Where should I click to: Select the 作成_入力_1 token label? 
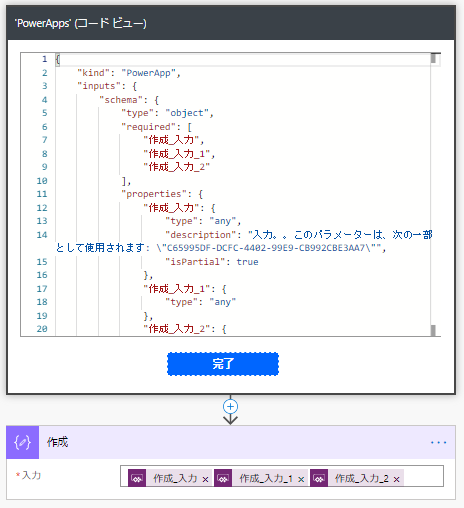(266, 478)
